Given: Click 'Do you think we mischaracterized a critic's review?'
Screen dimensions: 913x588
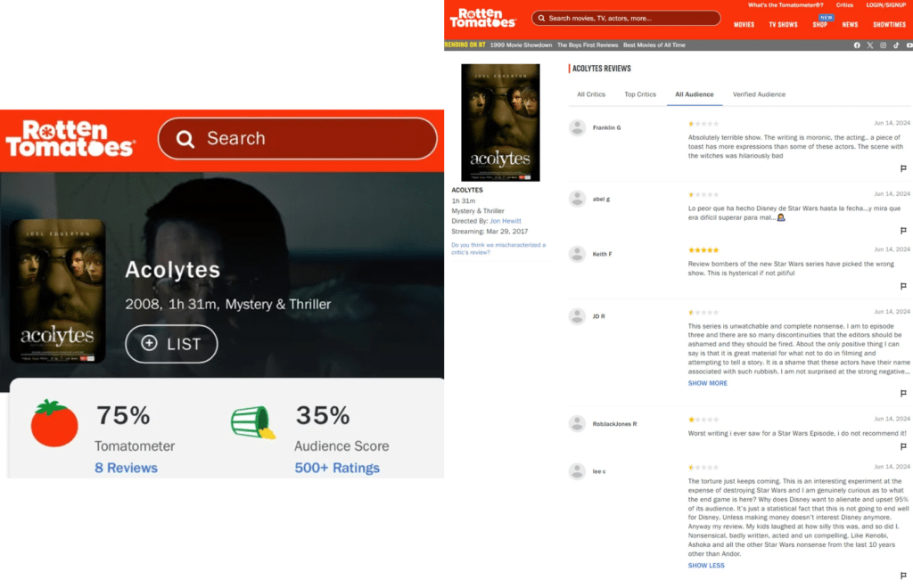Looking at the screenshot, I should (498, 249).
